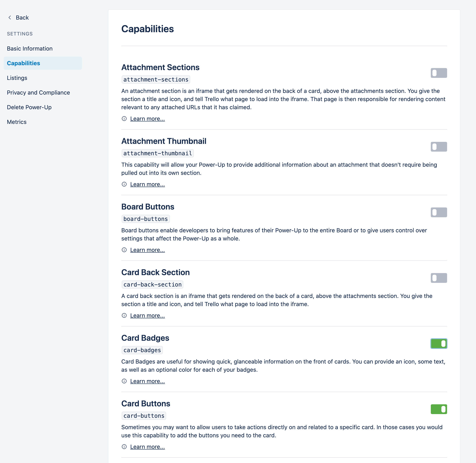Turn off the Card Buttons switch
476x463 pixels.
pyautogui.click(x=439, y=409)
